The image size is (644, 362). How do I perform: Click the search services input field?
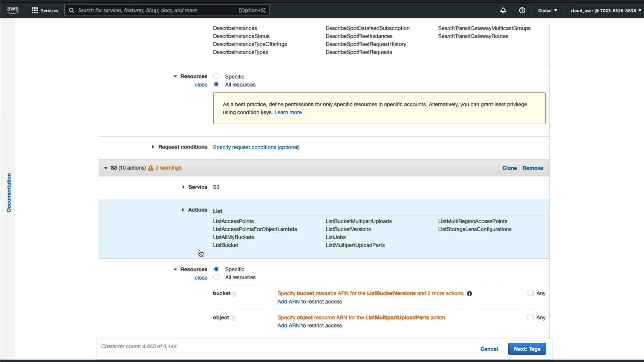tap(158, 10)
